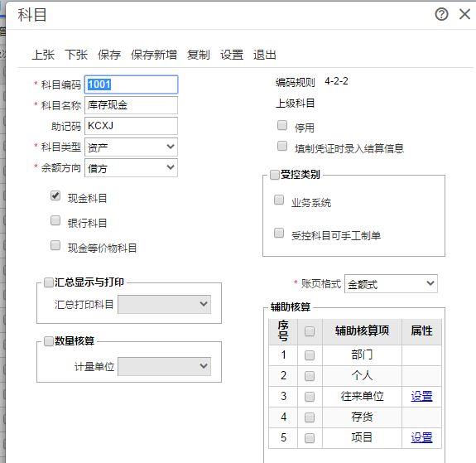Image resolution: width=476 pixels, height=463 pixels.
Task: Check the 银行科目 checkbox
Action: [55, 220]
